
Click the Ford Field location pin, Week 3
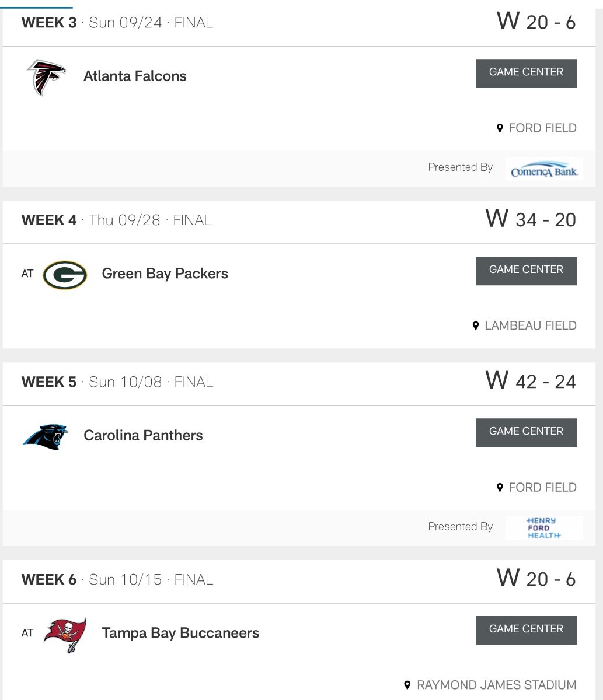coord(500,128)
